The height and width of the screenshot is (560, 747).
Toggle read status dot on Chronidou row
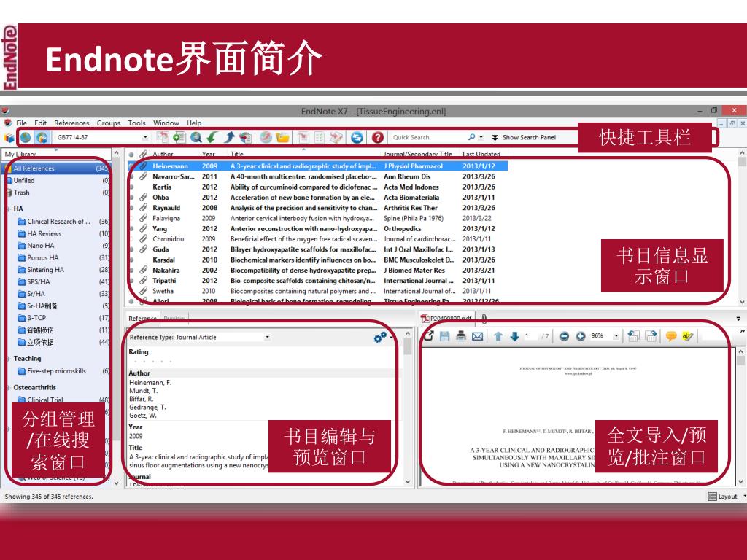pyautogui.click(x=131, y=239)
